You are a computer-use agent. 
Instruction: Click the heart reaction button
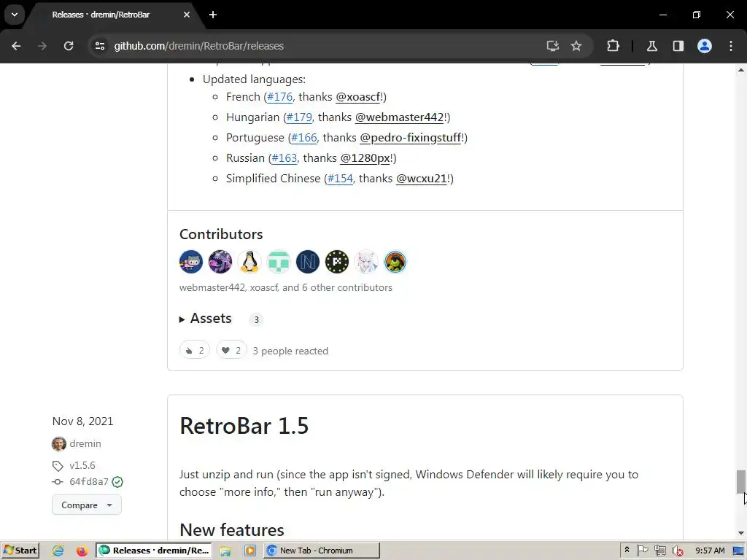coord(231,351)
